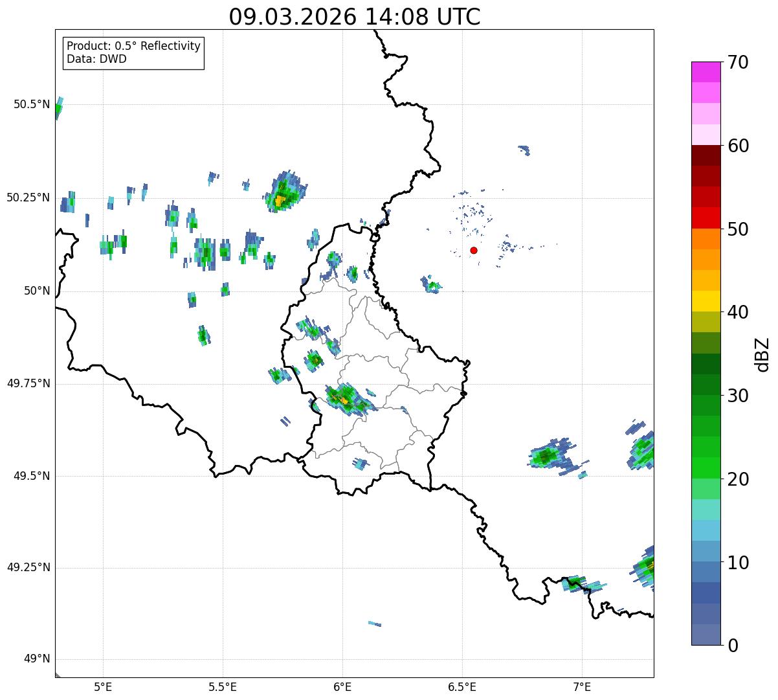Select the yellow-core rain cell inside Luxembourg

(x=342, y=399)
